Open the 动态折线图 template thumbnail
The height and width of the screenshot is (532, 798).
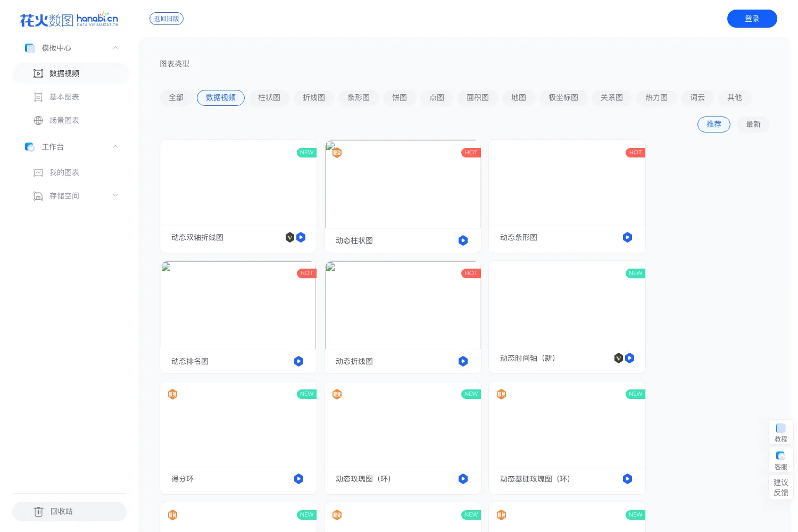(403, 305)
